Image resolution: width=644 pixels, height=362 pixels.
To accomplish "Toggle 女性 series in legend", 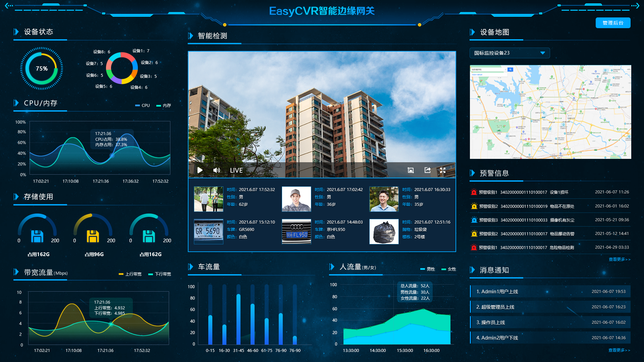I will 449,269.
